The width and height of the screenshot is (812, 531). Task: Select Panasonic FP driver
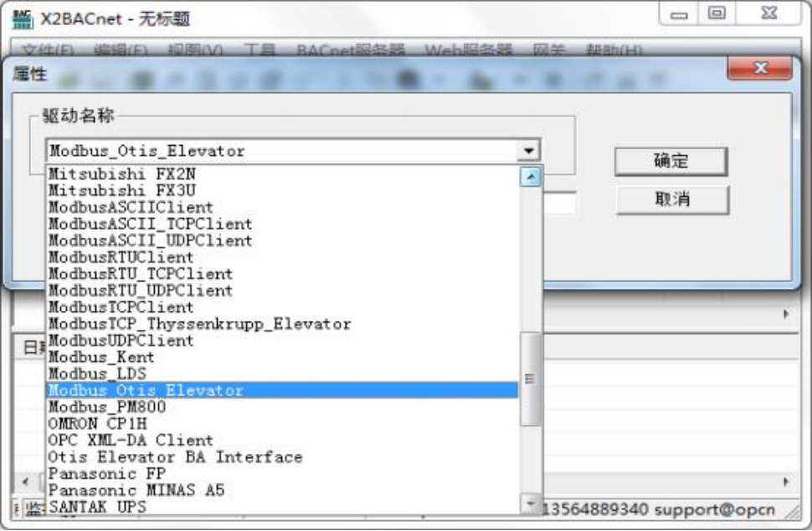click(x=282, y=473)
